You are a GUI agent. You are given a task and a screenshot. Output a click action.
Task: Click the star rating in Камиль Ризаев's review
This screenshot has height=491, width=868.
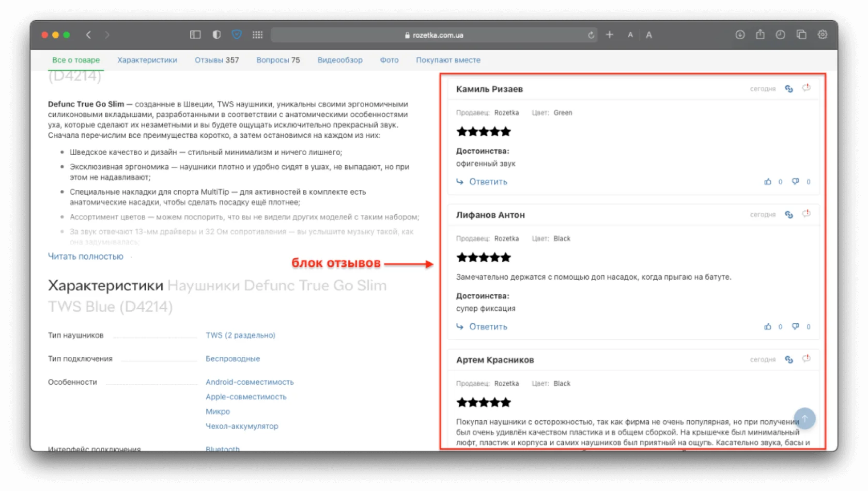click(x=484, y=132)
